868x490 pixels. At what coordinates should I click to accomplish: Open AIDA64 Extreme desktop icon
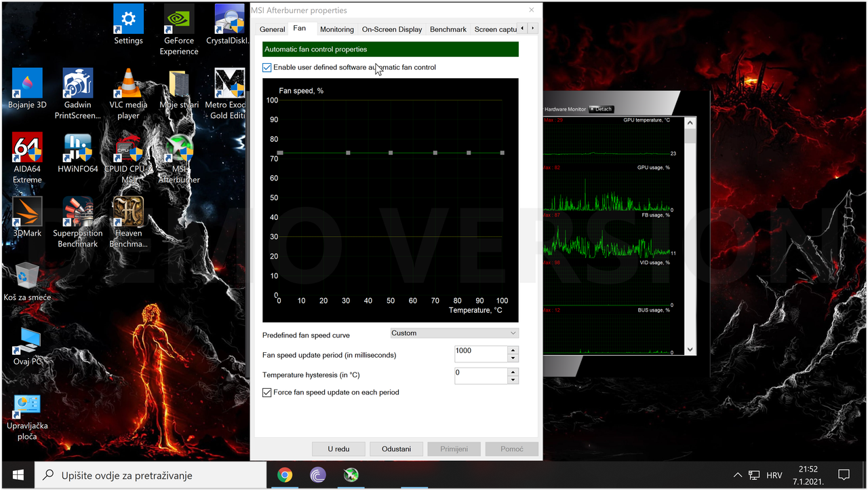(27, 158)
